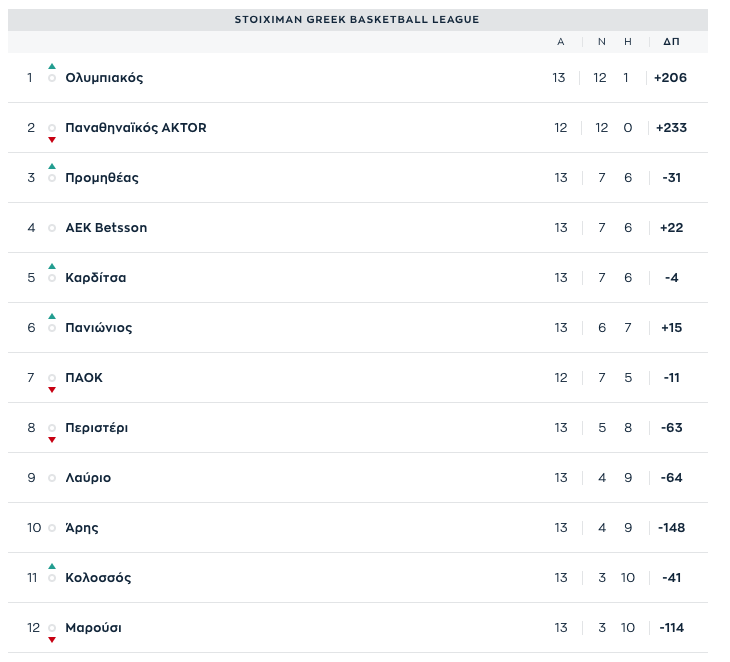Click the Ν wins column header
Image resolution: width=730 pixels, height=662 pixels.
[601, 42]
